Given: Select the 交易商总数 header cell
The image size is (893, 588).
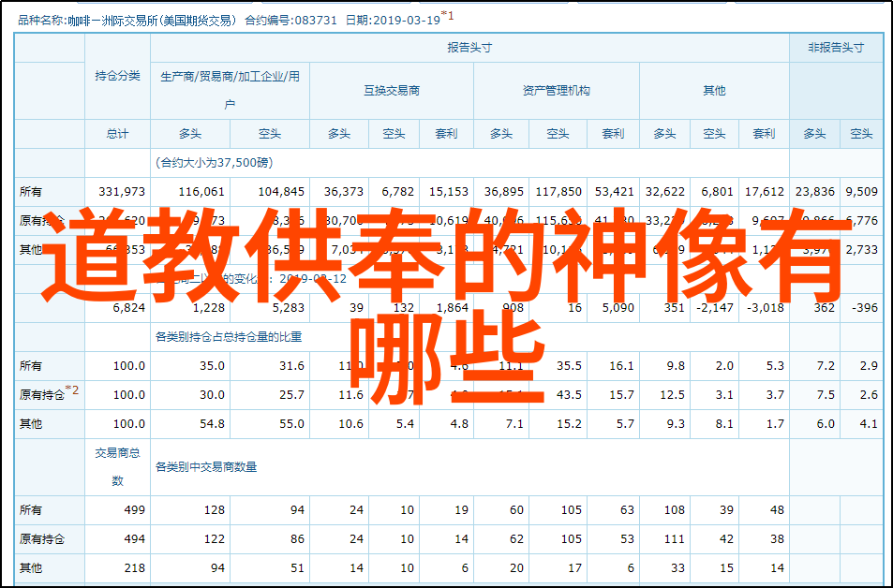Looking at the screenshot, I should 117,466.
